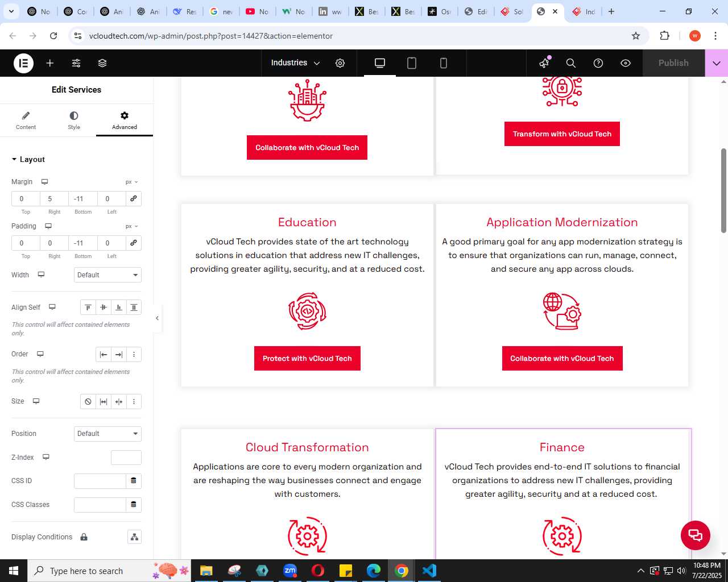The height and width of the screenshot is (582, 728).
Task: Bookmark this page star icon
Action: (x=636, y=36)
